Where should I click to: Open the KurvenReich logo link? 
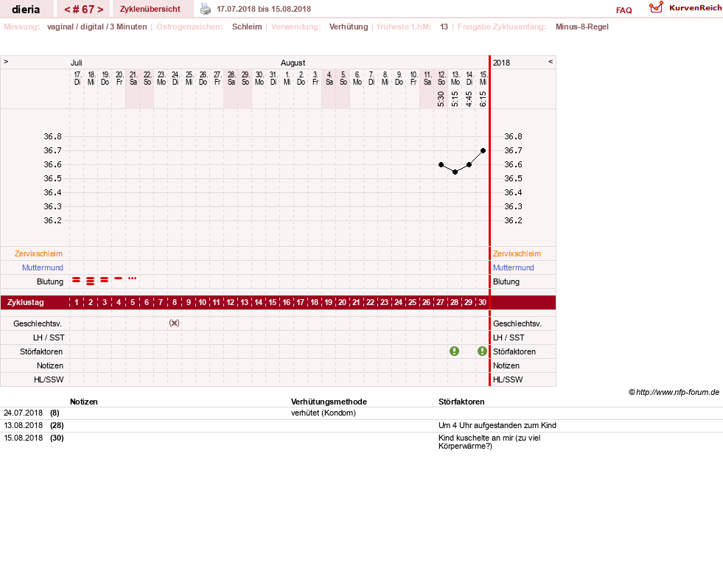[685, 8]
